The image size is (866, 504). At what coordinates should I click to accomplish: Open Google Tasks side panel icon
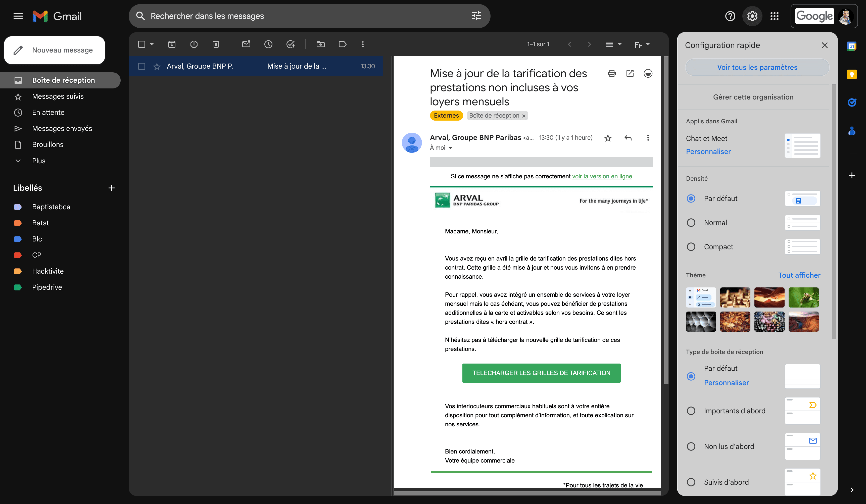pyautogui.click(x=852, y=102)
